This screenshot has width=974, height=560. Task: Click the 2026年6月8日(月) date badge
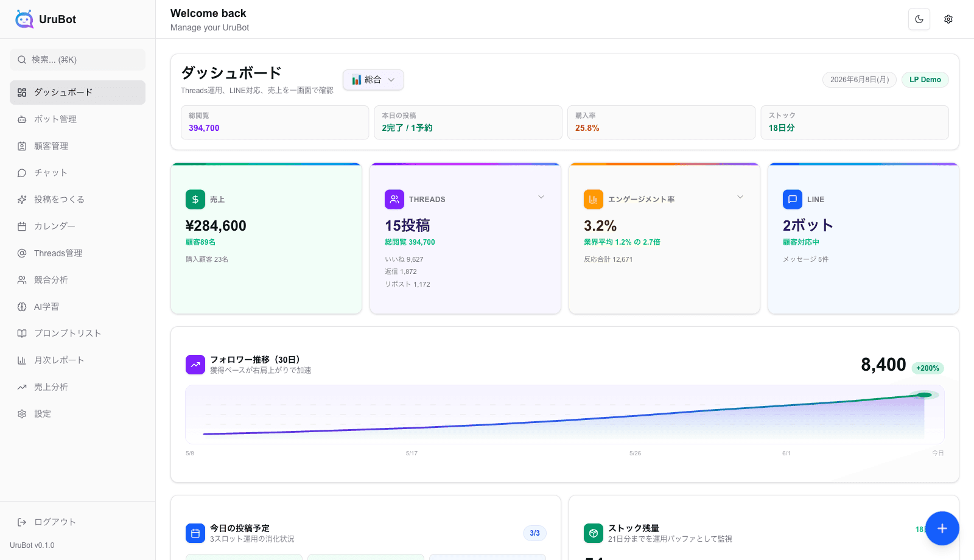(859, 80)
